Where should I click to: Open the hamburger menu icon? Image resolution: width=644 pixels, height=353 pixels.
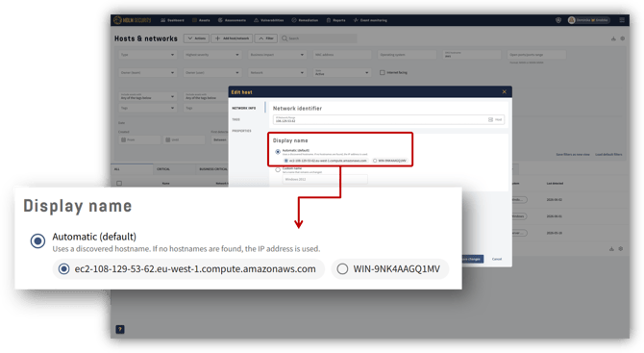pyautogui.click(x=622, y=20)
